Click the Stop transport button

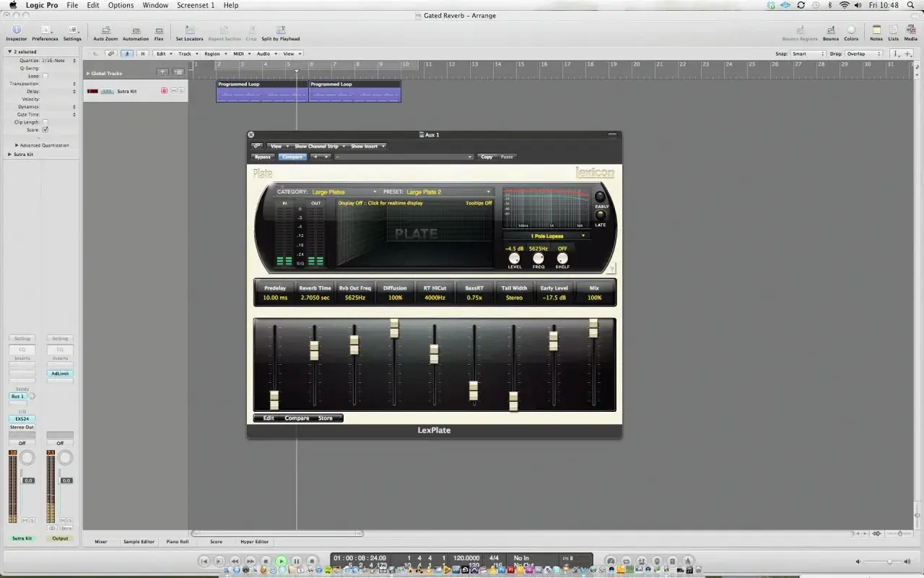pyautogui.click(x=266, y=561)
